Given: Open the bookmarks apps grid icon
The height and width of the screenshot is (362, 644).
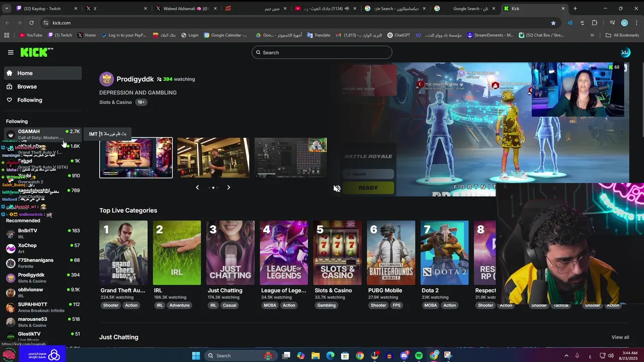Looking at the screenshot, I should pyautogui.click(x=7, y=35).
